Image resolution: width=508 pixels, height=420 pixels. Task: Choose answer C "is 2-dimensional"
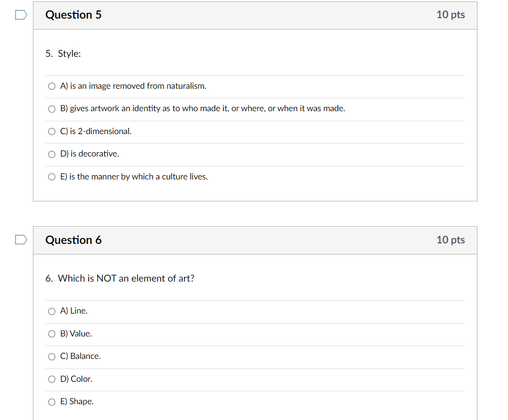click(x=52, y=131)
